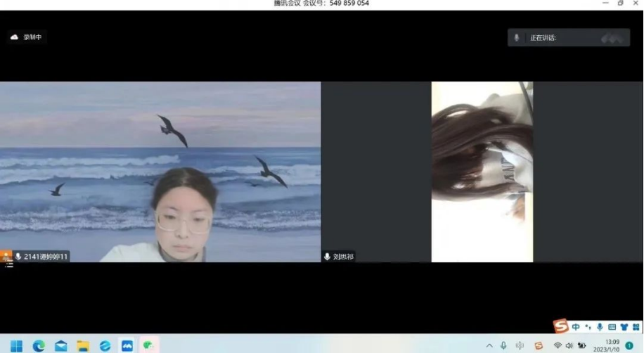Toggle system tray microphone status icon
This screenshot has height=353, width=644.
pyautogui.click(x=503, y=345)
